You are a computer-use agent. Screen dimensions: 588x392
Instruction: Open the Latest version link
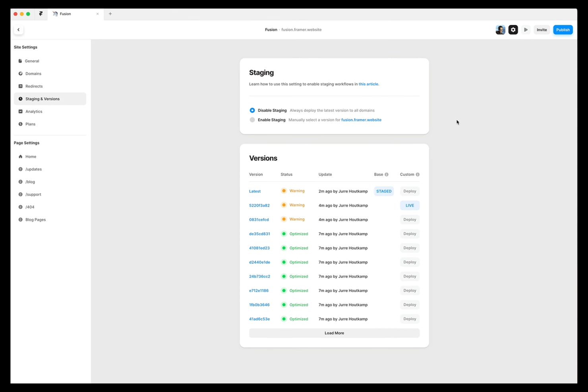pos(255,191)
